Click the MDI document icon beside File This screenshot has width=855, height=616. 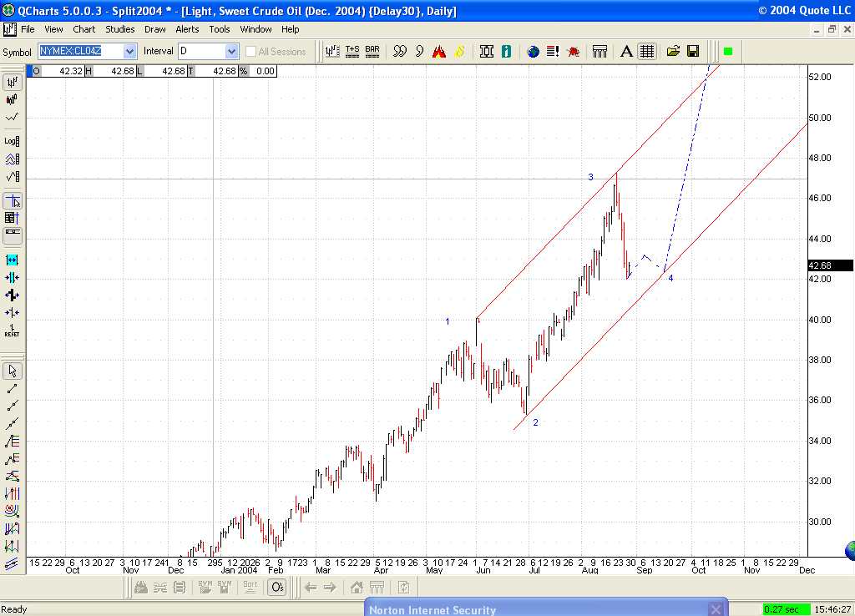(x=9, y=29)
